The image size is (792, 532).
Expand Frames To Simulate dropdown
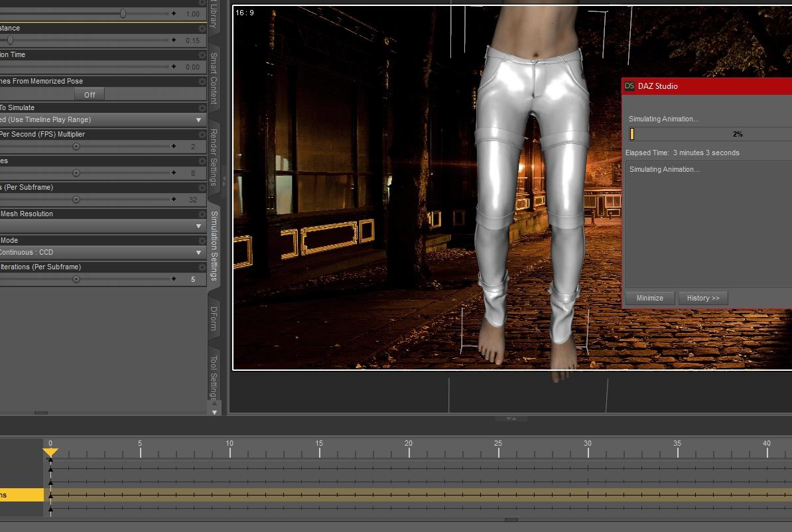point(198,120)
